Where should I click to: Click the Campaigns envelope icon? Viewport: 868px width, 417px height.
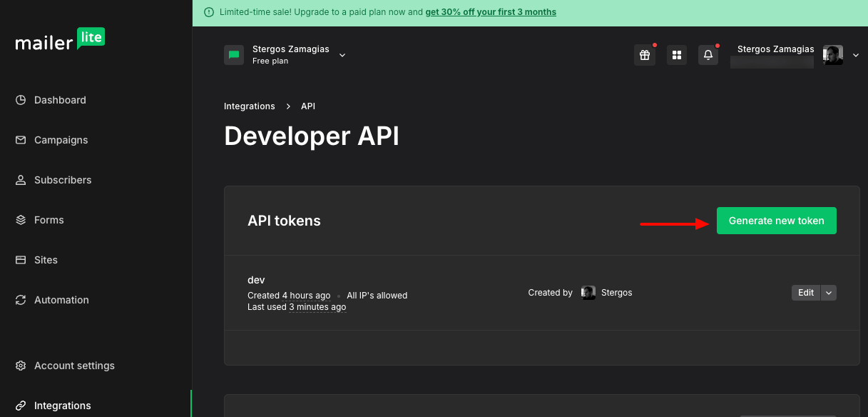click(x=21, y=140)
